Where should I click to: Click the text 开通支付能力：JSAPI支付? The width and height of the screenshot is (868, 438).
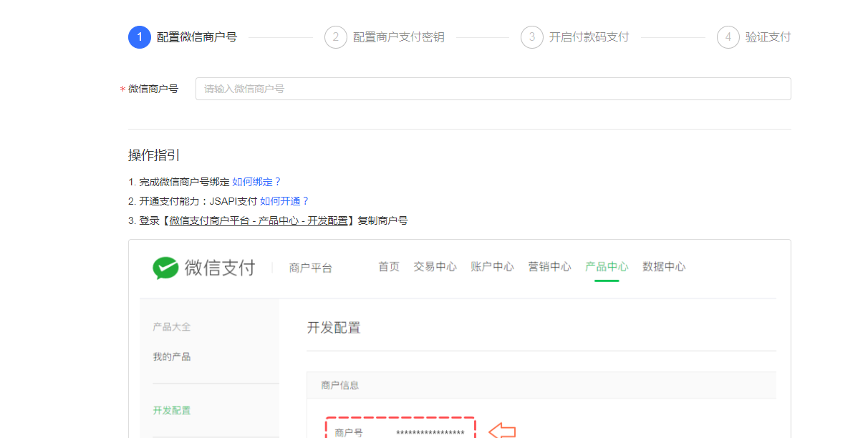click(x=198, y=201)
